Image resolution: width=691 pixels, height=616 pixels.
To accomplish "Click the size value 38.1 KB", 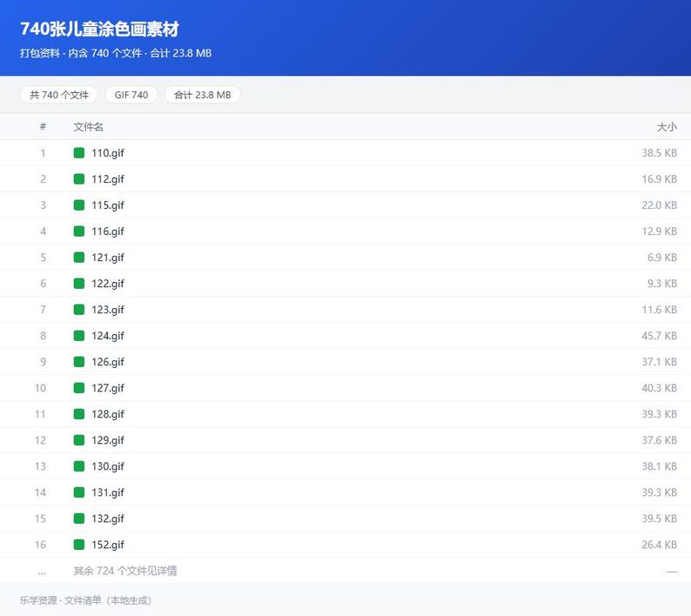I will click(x=660, y=466).
